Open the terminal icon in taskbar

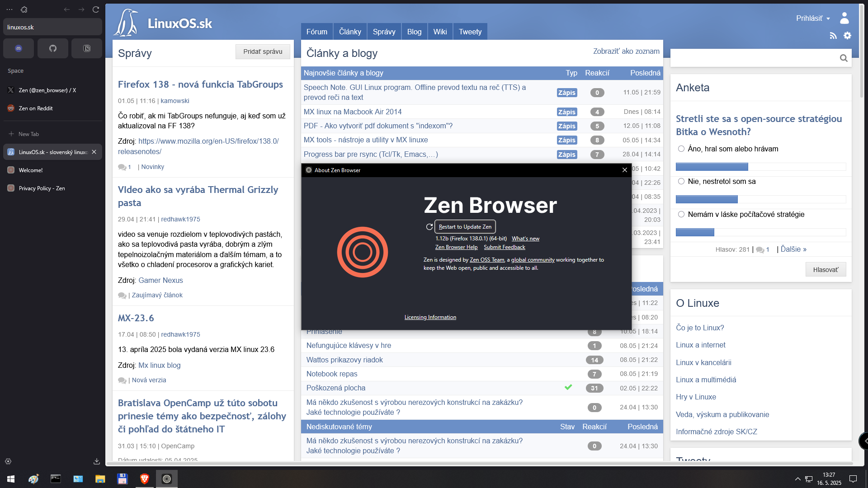tap(56, 479)
